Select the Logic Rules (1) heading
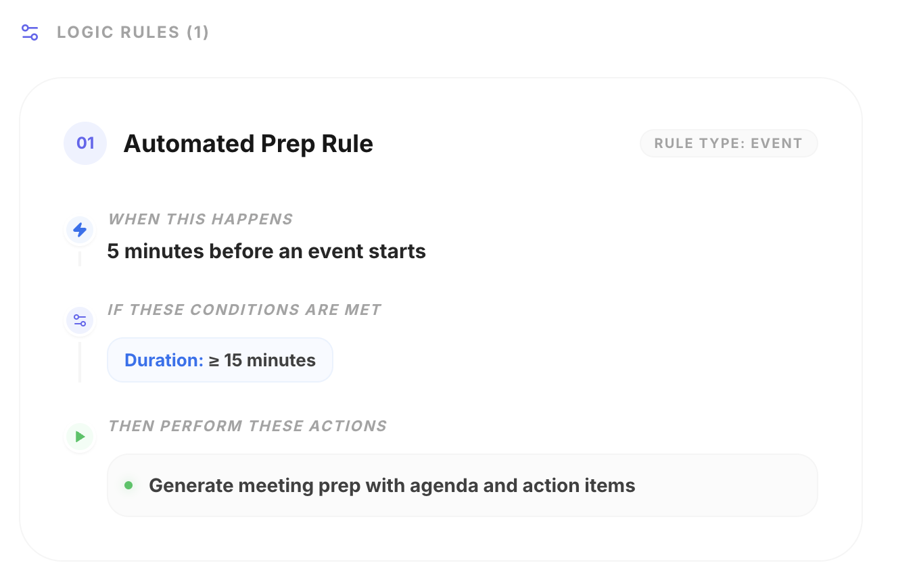The width and height of the screenshot is (917, 588). point(133,32)
